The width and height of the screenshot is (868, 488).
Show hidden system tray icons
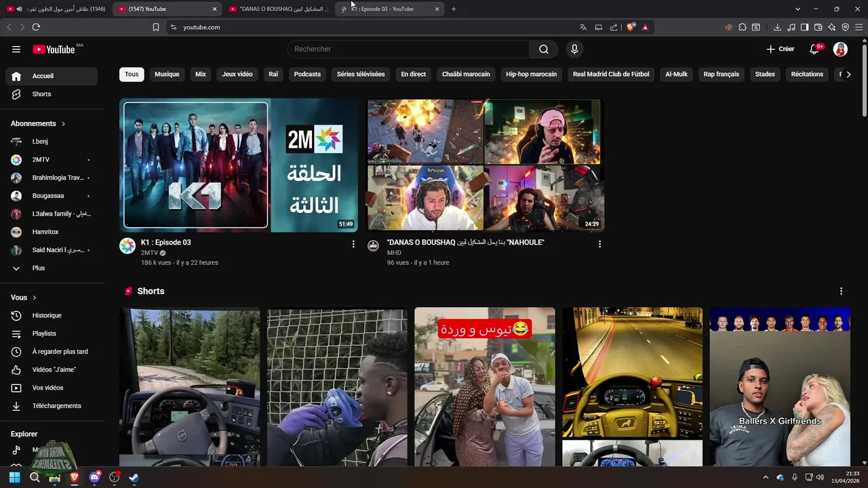click(x=766, y=477)
